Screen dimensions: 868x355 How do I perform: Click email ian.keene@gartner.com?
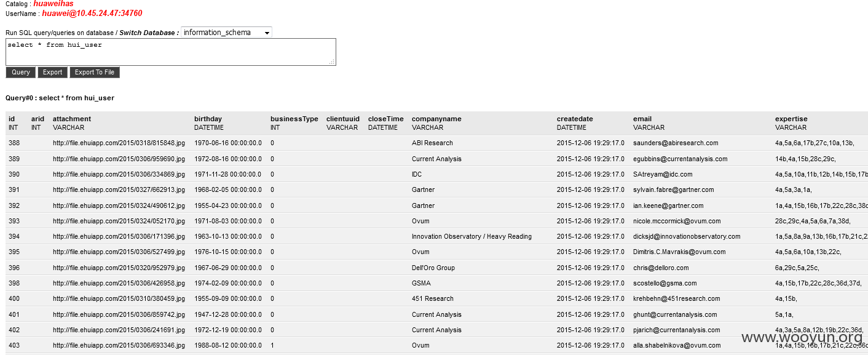pyautogui.click(x=668, y=205)
